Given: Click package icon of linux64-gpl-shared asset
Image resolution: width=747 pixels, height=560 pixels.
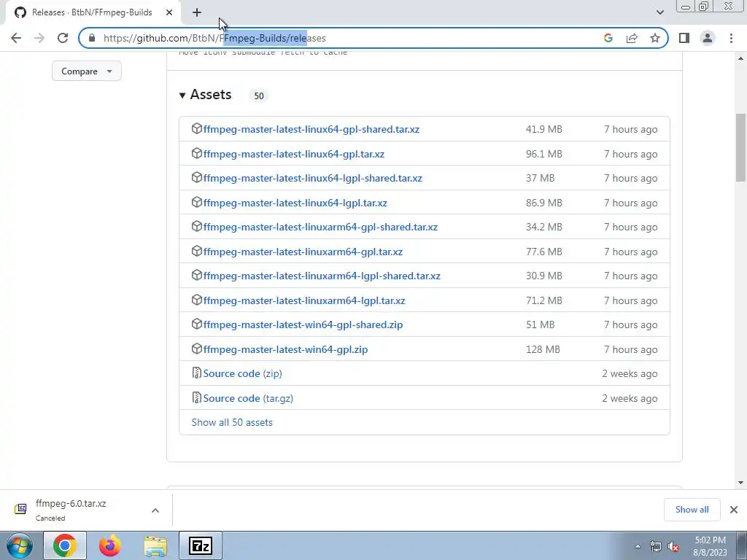Looking at the screenshot, I should click(197, 128).
